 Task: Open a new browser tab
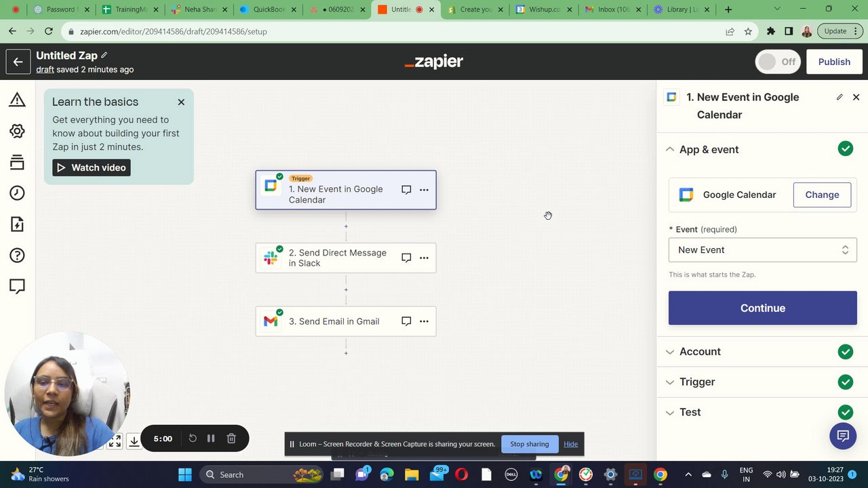click(x=728, y=9)
